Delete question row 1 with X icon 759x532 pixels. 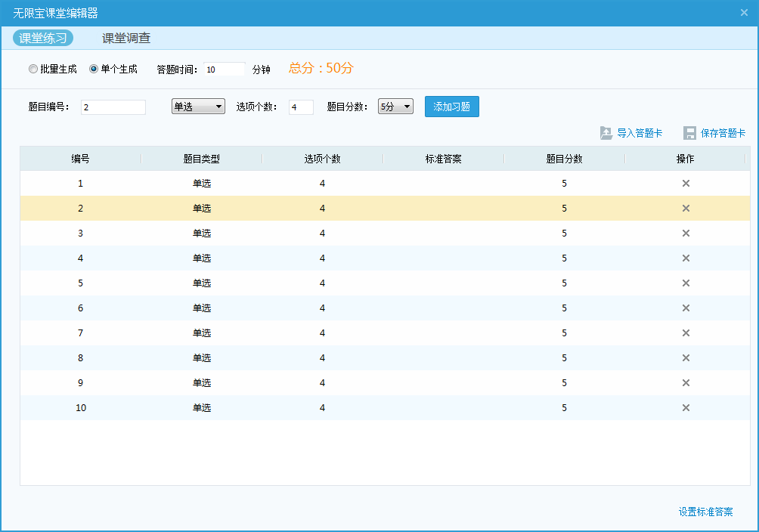point(686,184)
